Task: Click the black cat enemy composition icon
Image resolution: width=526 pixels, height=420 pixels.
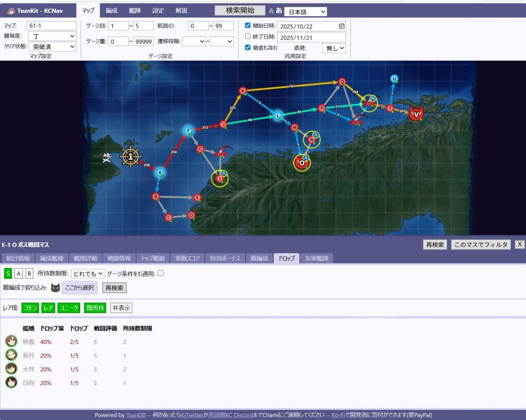Action: click(55, 288)
